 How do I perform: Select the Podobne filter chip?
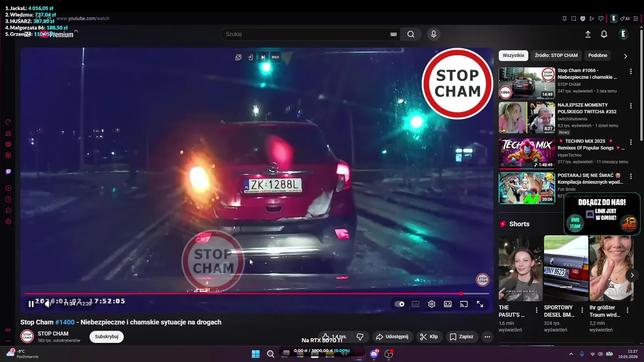(598, 55)
